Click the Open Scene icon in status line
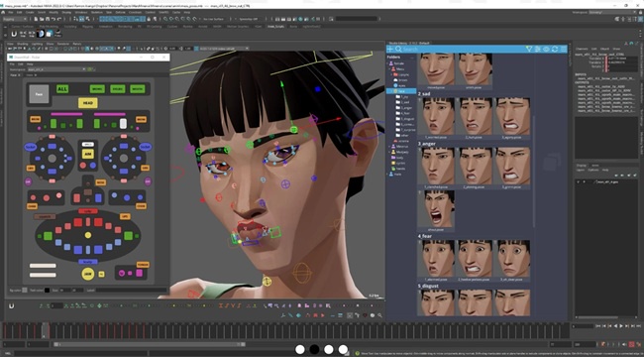Image resolution: width=644 pixels, height=357 pixels. point(41,19)
